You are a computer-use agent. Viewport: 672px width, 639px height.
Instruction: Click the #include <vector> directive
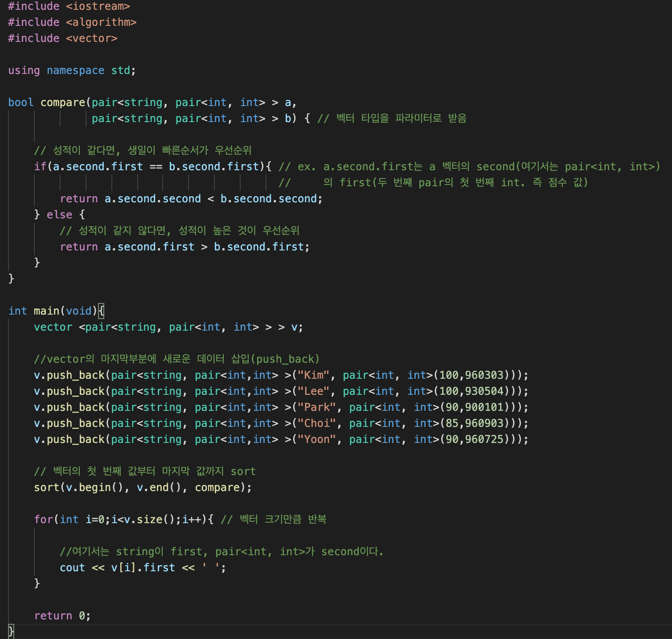click(x=62, y=38)
